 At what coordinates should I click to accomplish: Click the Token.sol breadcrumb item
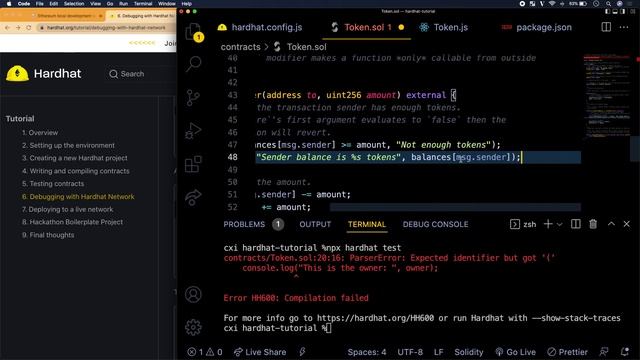coord(300,47)
